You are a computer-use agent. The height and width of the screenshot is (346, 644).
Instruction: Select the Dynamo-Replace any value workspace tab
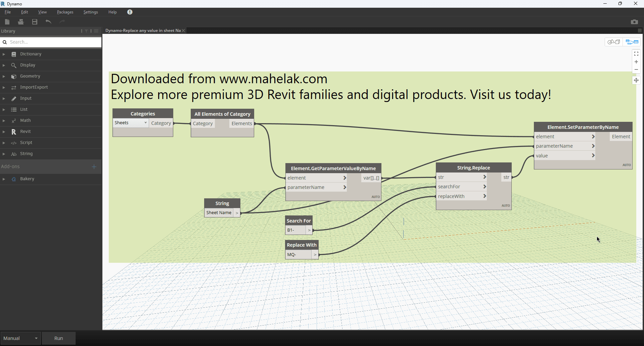(x=143, y=31)
